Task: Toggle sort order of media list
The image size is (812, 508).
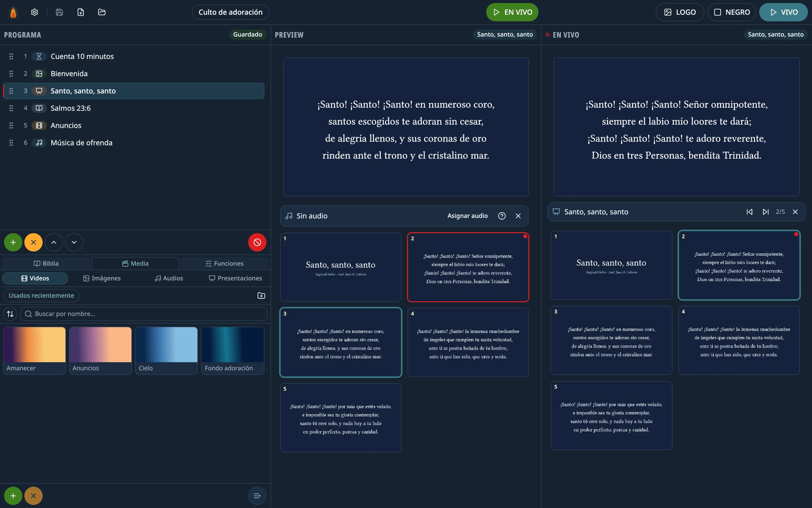Action: point(10,314)
